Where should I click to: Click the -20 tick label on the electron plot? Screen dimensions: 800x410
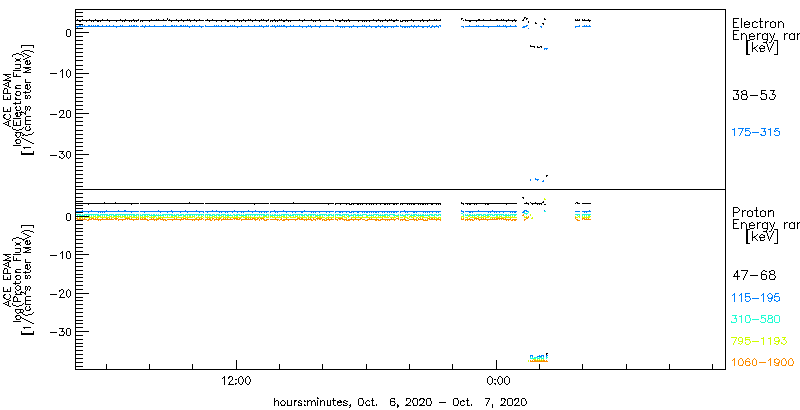tap(58, 113)
